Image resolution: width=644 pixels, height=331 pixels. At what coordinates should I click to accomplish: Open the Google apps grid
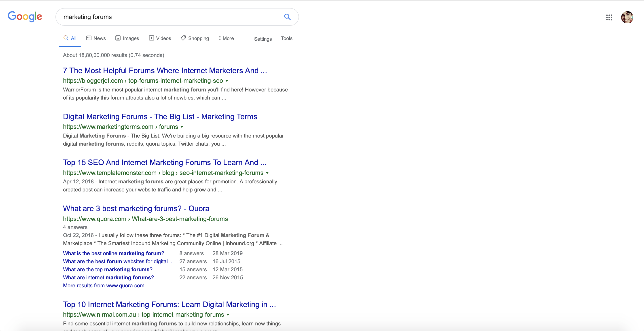pyautogui.click(x=609, y=17)
